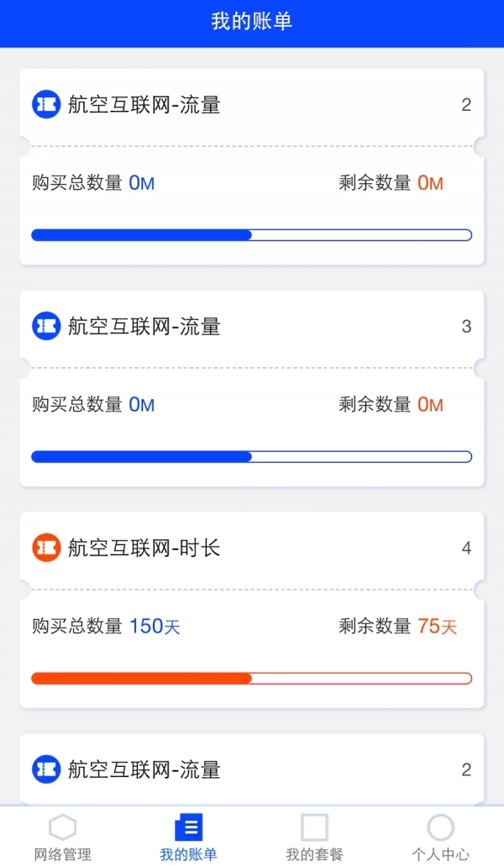Click the orange duration progress bar
The width and height of the screenshot is (504, 866).
click(x=252, y=676)
